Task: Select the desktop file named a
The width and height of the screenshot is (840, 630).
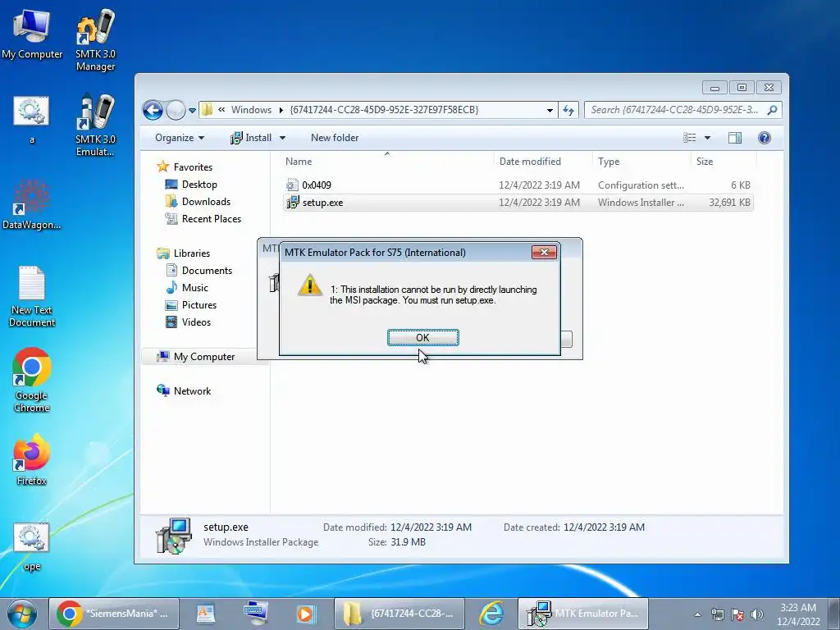Action: pos(32,120)
